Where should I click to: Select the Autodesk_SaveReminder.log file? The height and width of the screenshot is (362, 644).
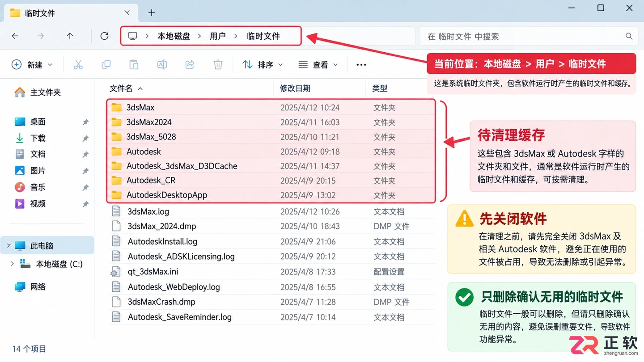pyautogui.click(x=271, y=317)
